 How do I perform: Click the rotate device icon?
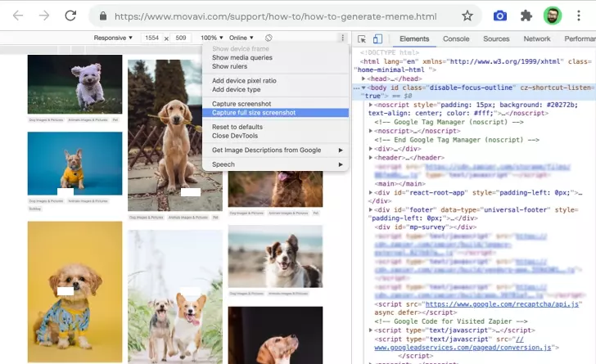pyautogui.click(x=269, y=38)
